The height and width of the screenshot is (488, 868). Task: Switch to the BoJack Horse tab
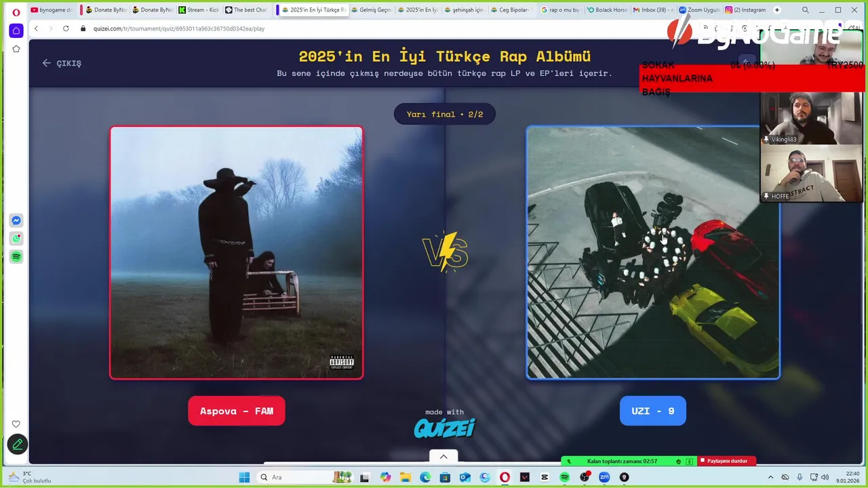click(607, 10)
